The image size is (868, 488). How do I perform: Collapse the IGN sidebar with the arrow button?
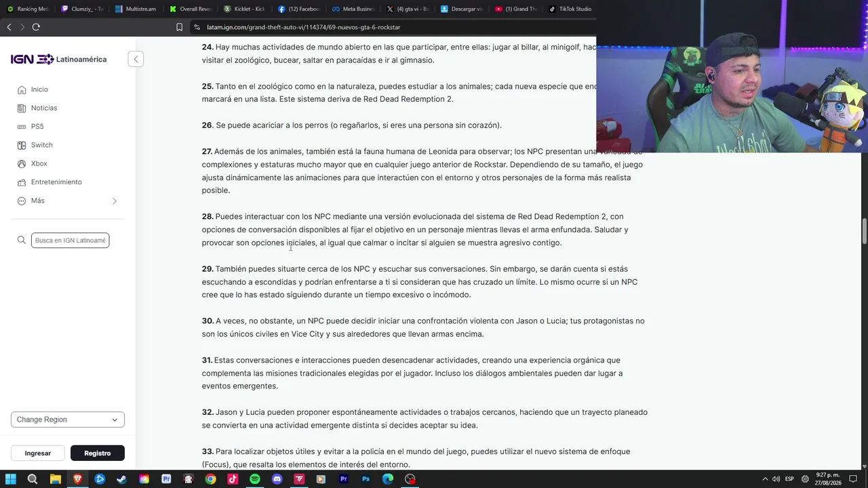tap(136, 59)
